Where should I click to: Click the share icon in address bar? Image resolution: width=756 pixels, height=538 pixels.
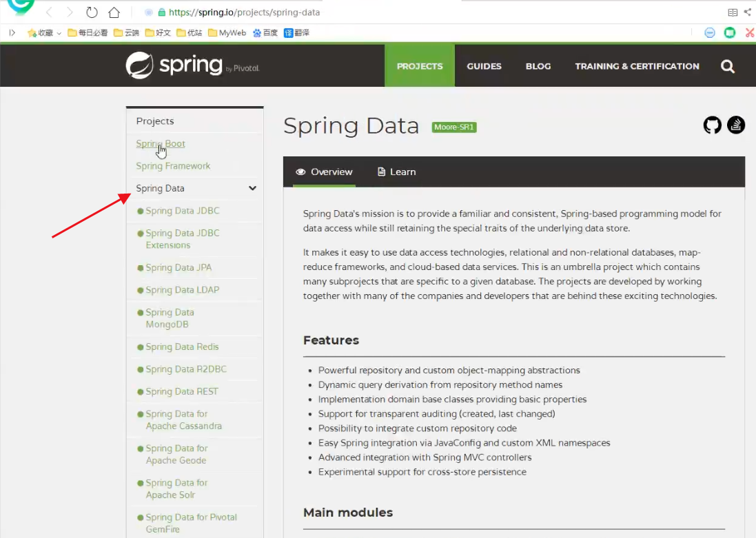click(748, 12)
